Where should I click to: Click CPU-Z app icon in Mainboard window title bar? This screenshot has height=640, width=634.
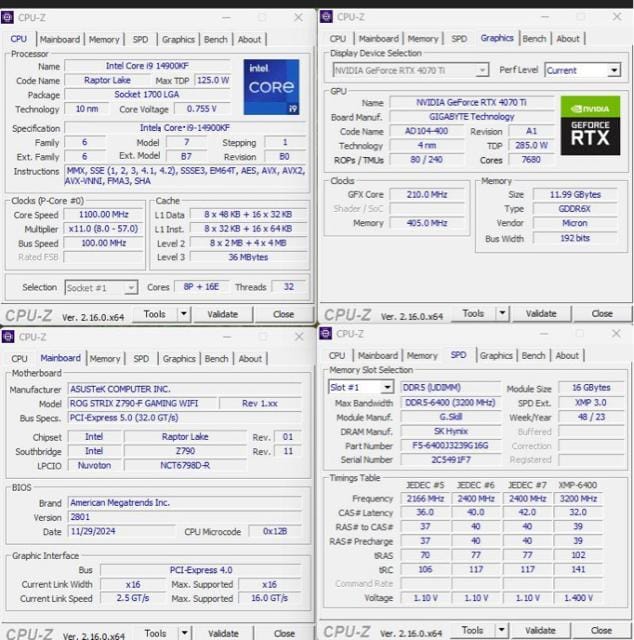click(8, 337)
